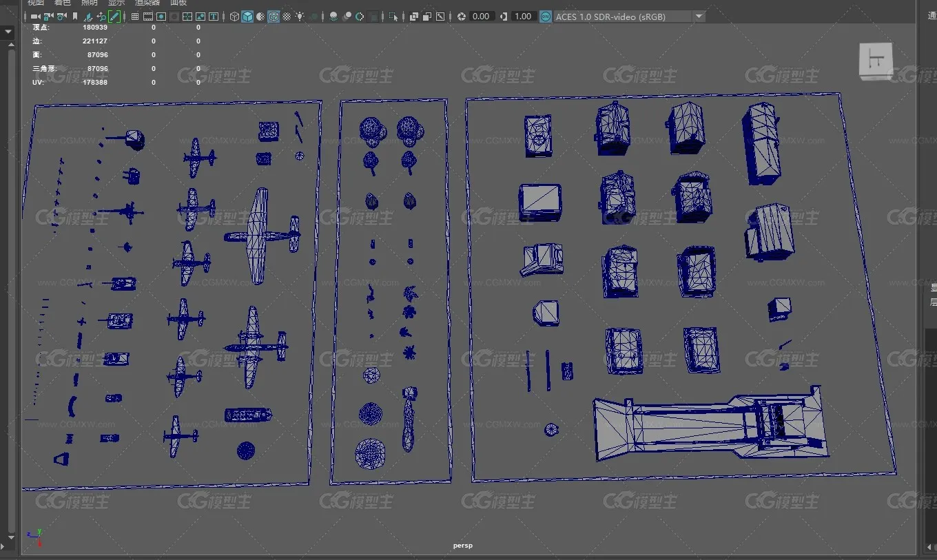Screen dimensions: 937x560
Task: Click the persp camera label
Action: 462,546
